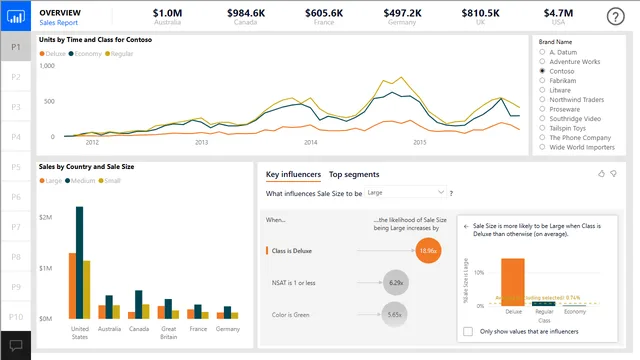Select the Contoso brand radio button

coord(542,71)
